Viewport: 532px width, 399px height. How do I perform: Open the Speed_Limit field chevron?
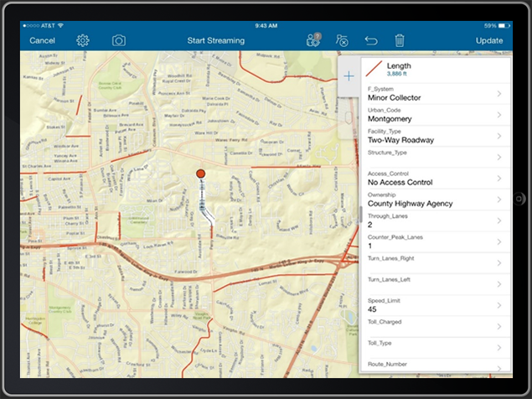tap(499, 305)
